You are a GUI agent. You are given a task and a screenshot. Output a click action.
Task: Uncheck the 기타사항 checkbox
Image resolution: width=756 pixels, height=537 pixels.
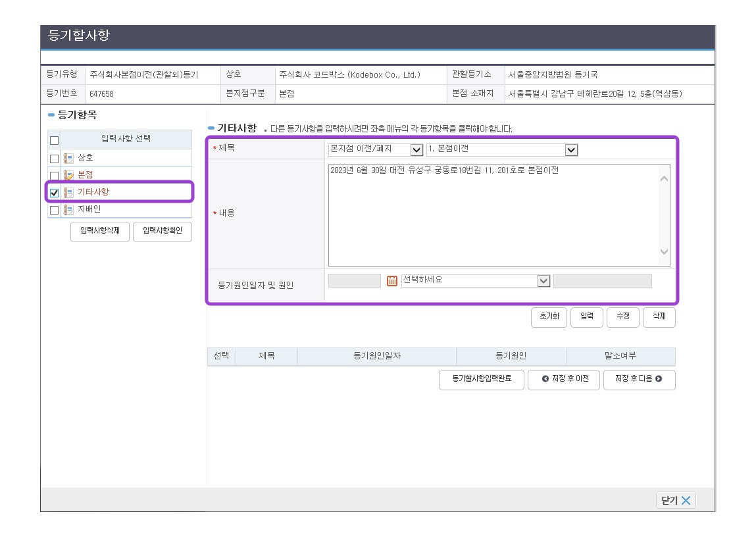tap(55, 193)
